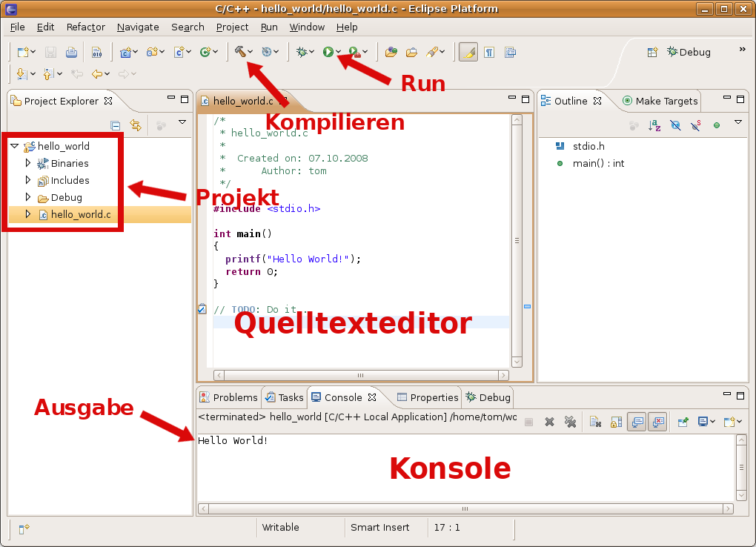Select main() : int in Outline
The image size is (756, 547).
(598, 163)
